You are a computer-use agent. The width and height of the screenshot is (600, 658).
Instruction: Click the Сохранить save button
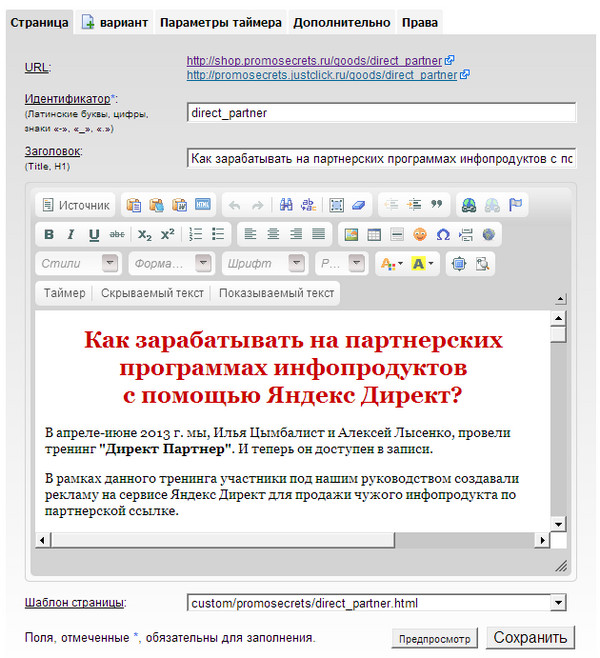[x=530, y=637]
